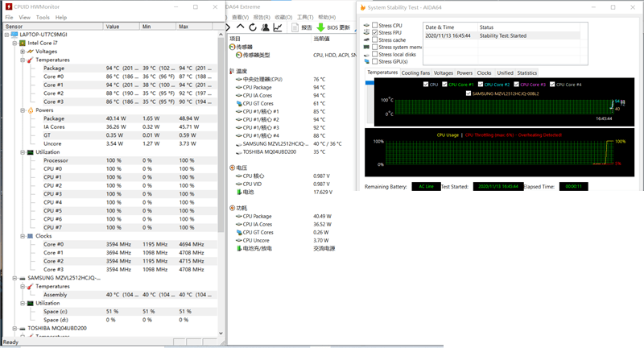Enable the Stress local disks checkbox
The width and height of the screenshot is (644, 348).
pyautogui.click(x=374, y=54)
